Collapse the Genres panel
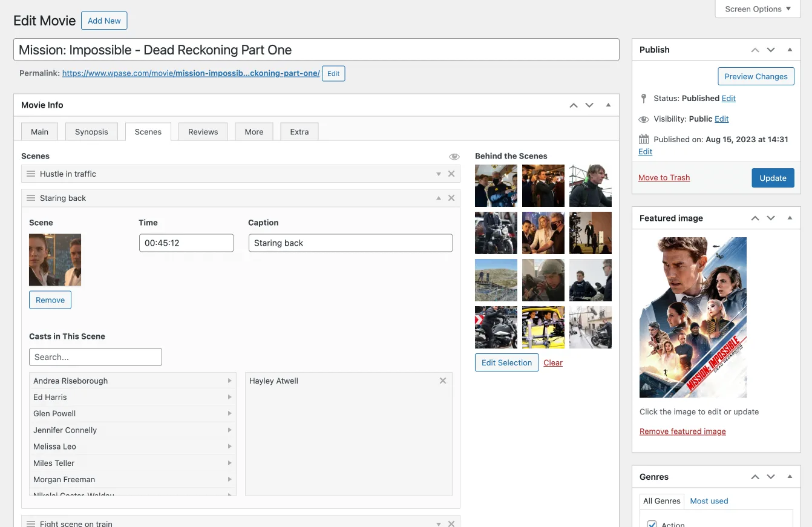Image resolution: width=812 pixels, height=527 pixels. tap(790, 477)
